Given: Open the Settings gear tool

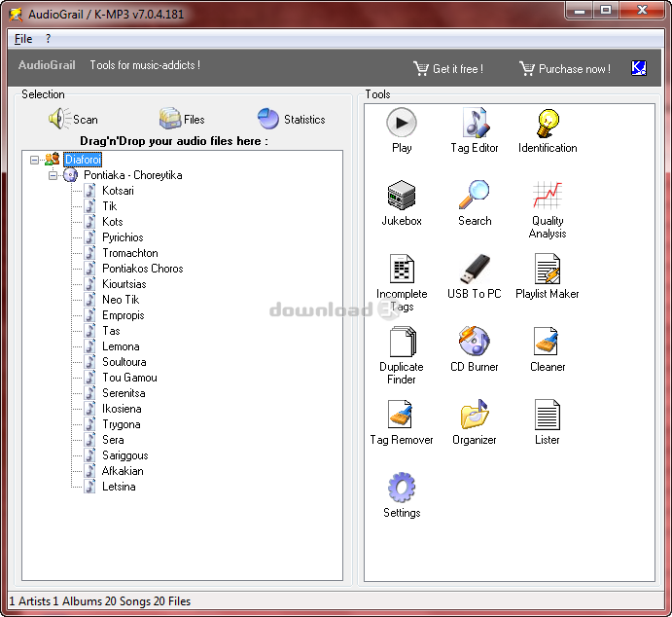Looking at the screenshot, I should pyautogui.click(x=402, y=495).
